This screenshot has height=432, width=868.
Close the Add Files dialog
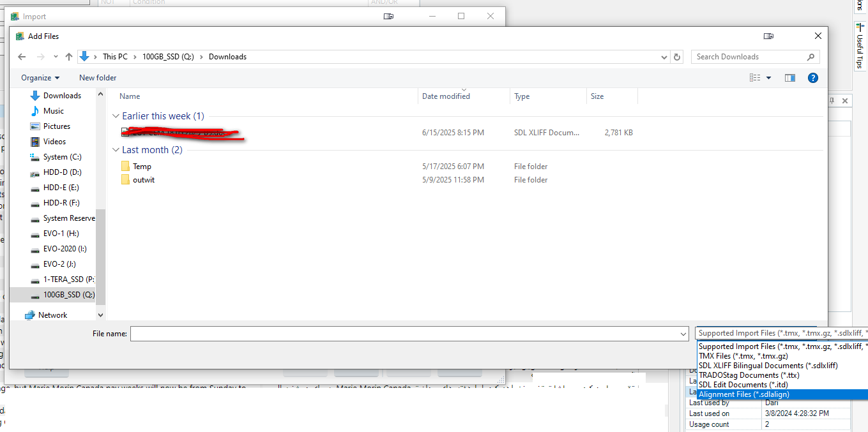coord(818,36)
